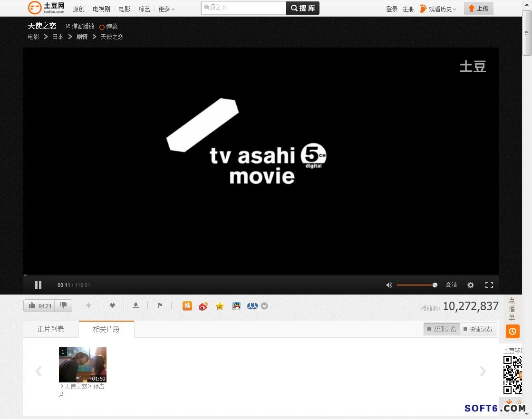Switch to 快速浏览 view mode
The width and height of the screenshot is (532, 419).
tap(478, 329)
